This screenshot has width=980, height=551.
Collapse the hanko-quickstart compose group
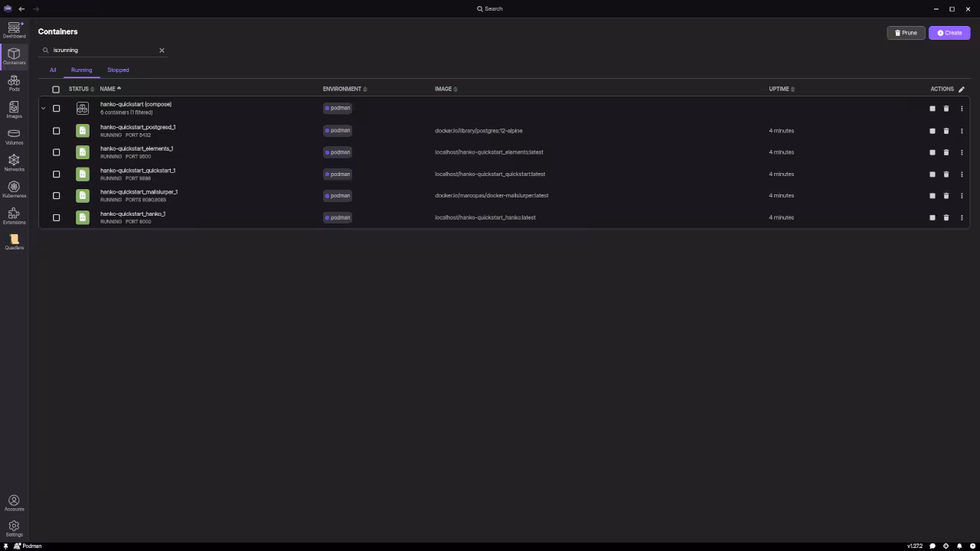click(x=43, y=109)
